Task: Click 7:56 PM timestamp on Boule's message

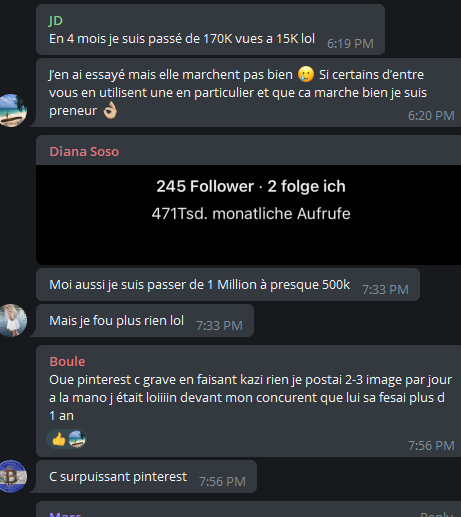Action: tap(431, 446)
